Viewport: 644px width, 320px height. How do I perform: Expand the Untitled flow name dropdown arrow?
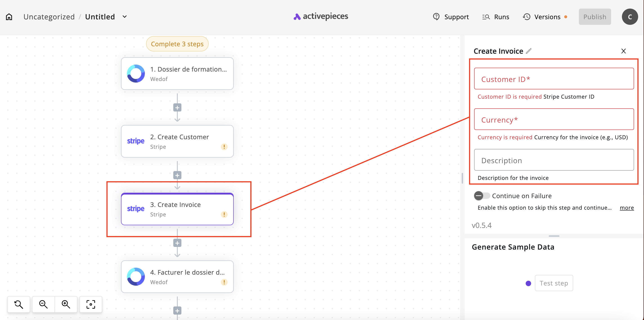point(125,17)
